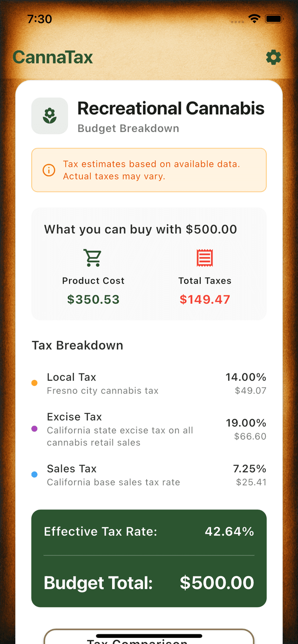
Task: Tap the Recreational Cannabis heading
Action: pos(171,108)
